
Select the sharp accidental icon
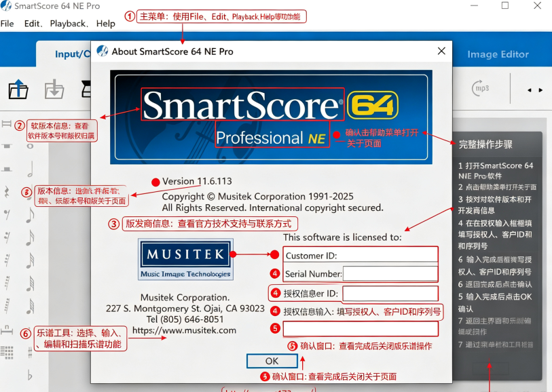tap(30, 352)
